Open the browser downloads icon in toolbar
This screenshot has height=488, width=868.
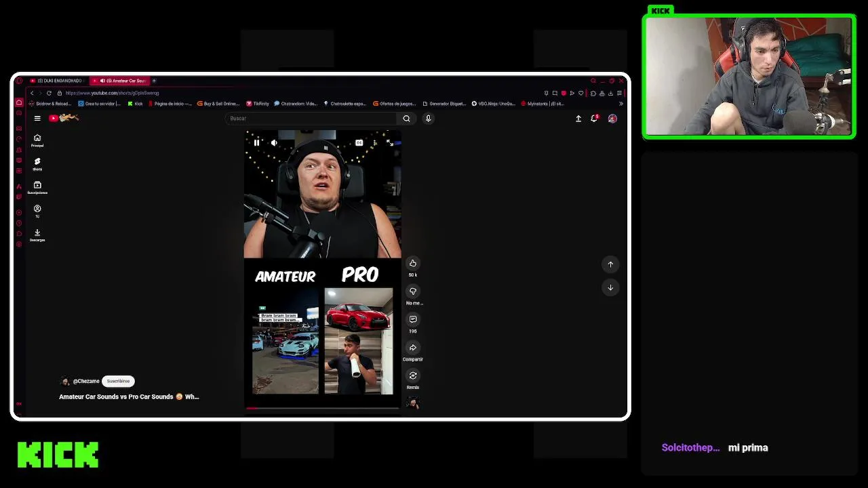pos(610,93)
